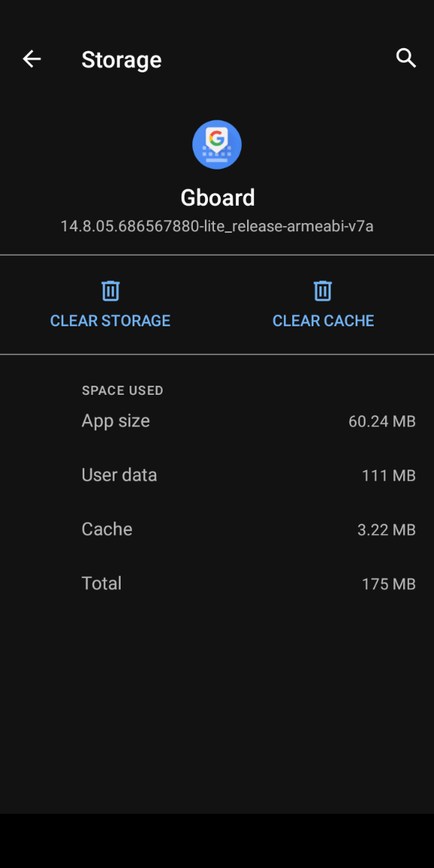Select the Total row label
The width and height of the screenshot is (434, 868).
(x=101, y=583)
